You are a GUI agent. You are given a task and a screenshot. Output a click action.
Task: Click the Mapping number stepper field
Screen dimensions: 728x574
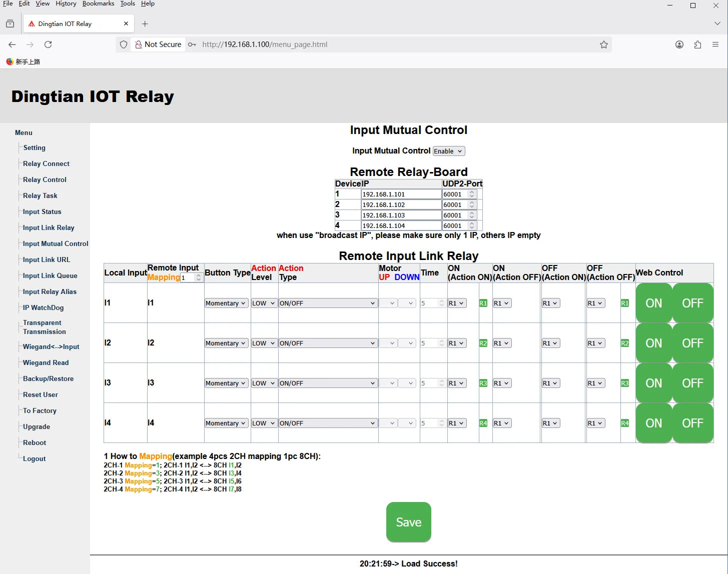(192, 277)
